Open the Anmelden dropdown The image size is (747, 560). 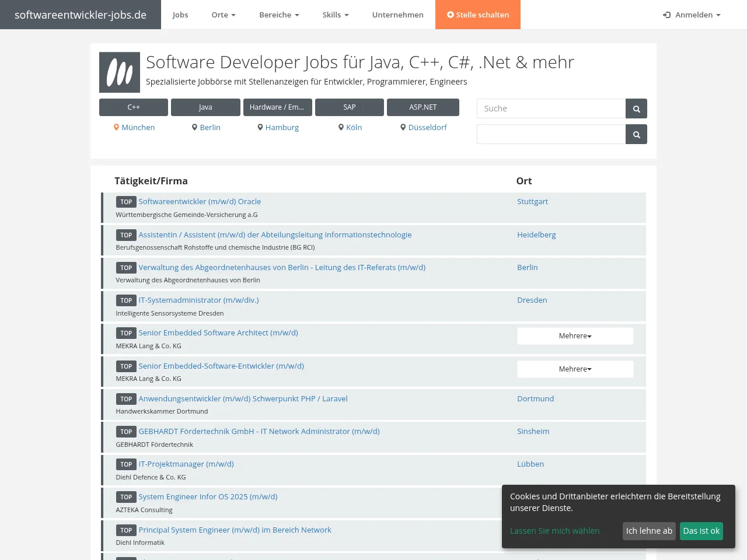click(x=692, y=15)
